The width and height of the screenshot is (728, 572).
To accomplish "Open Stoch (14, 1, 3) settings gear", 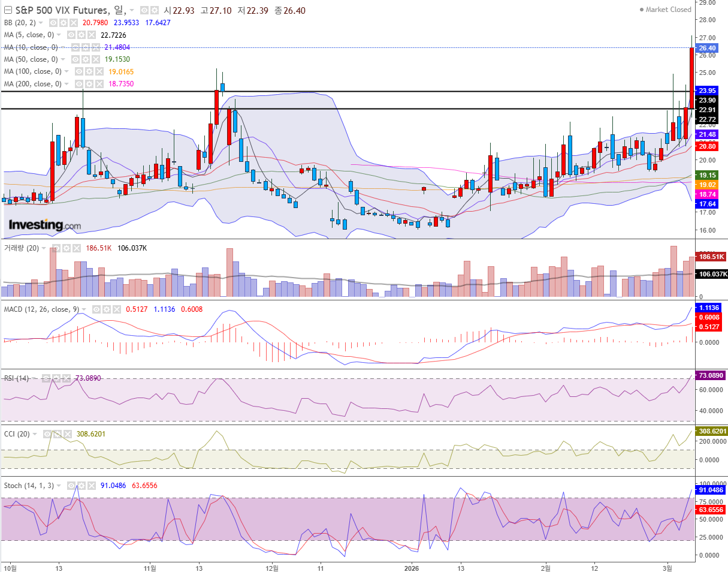I will (x=81, y=486).
